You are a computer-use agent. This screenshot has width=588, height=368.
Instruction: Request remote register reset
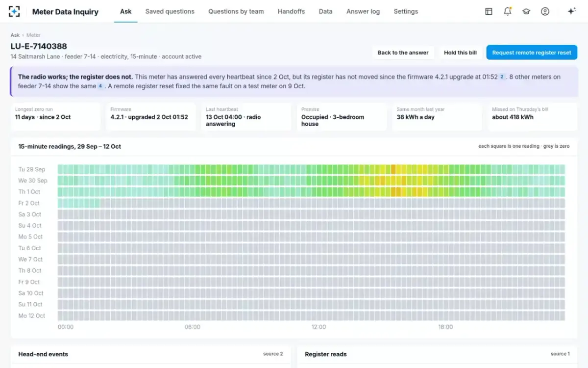click(x=532, y=53)
